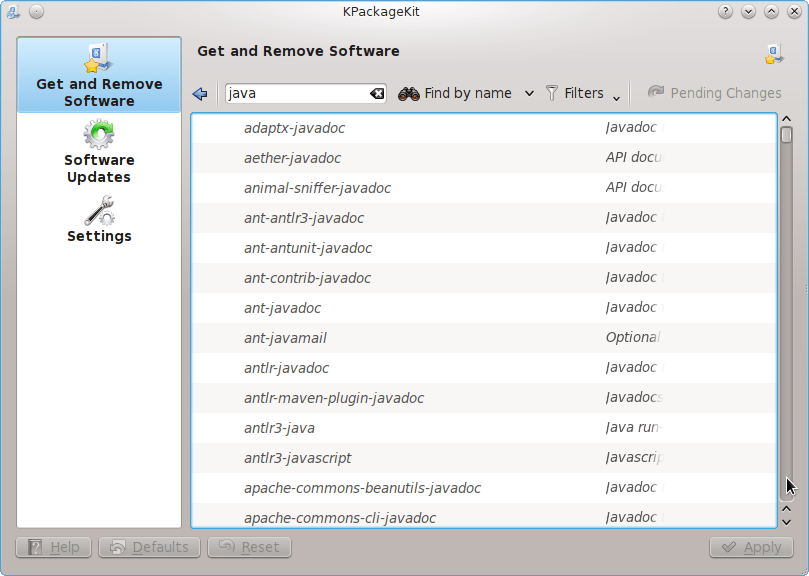Click the Help button
This screenshot has width=809, height=576.
(x=54, y=547)
